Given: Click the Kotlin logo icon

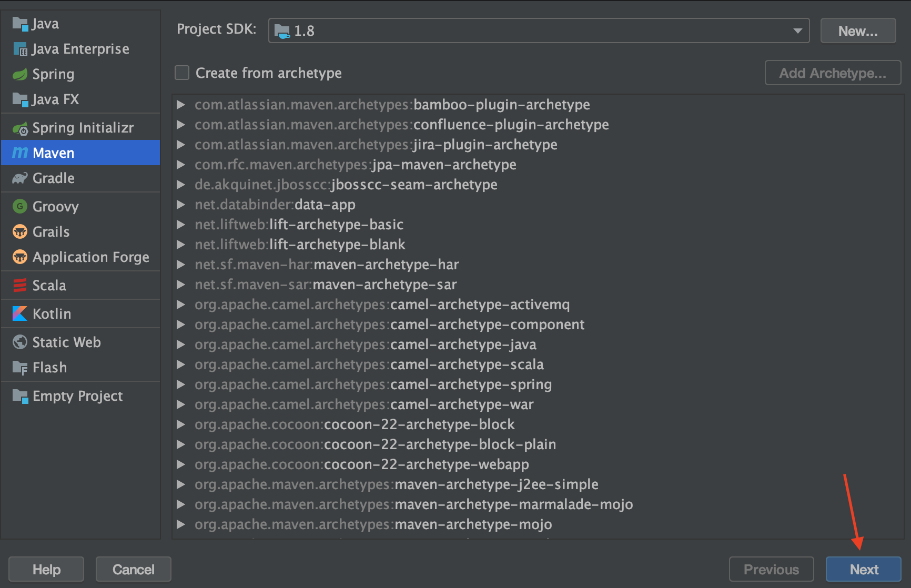Looking at the screenshot, I should point(20,313).
